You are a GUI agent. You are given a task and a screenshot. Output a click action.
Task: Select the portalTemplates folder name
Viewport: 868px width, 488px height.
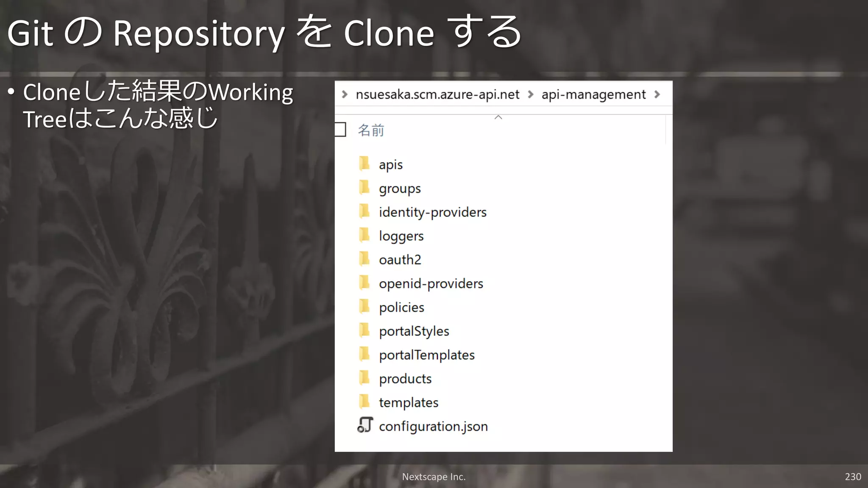click(x=427, y=355)
